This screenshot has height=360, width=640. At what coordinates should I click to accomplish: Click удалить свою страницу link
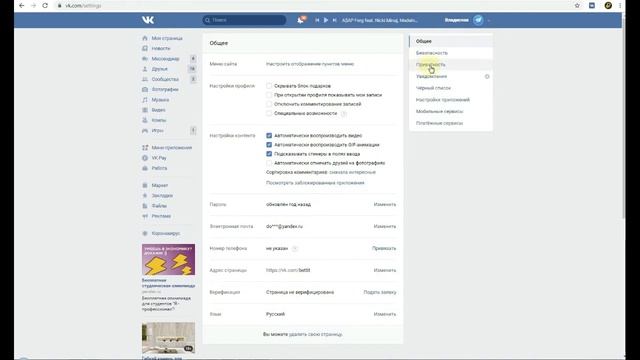(316, 334)
